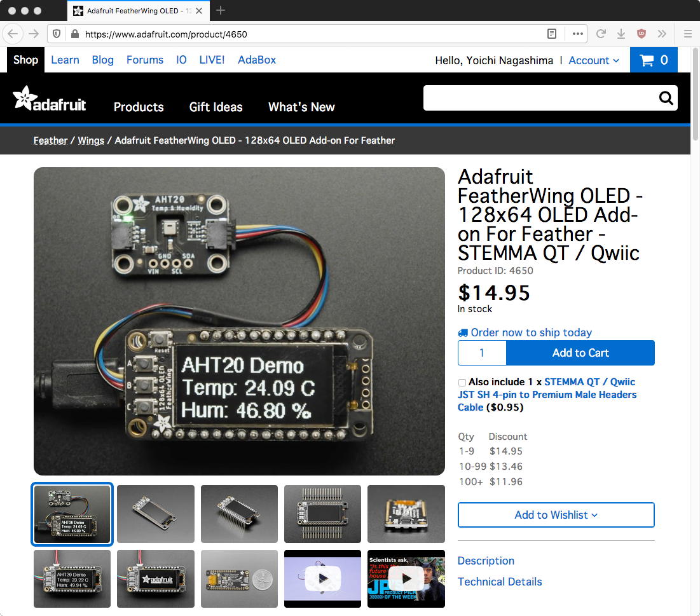Click the padlock site security icon
The height and width of the screenshot is (616, 700).
(75, 34)
